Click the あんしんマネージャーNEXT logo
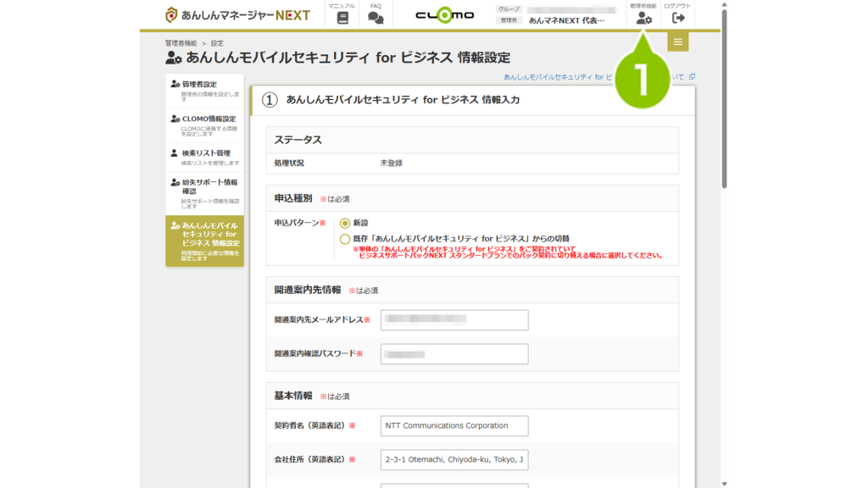The height and width of the screenshot is (488, 868). click(237, 15)
